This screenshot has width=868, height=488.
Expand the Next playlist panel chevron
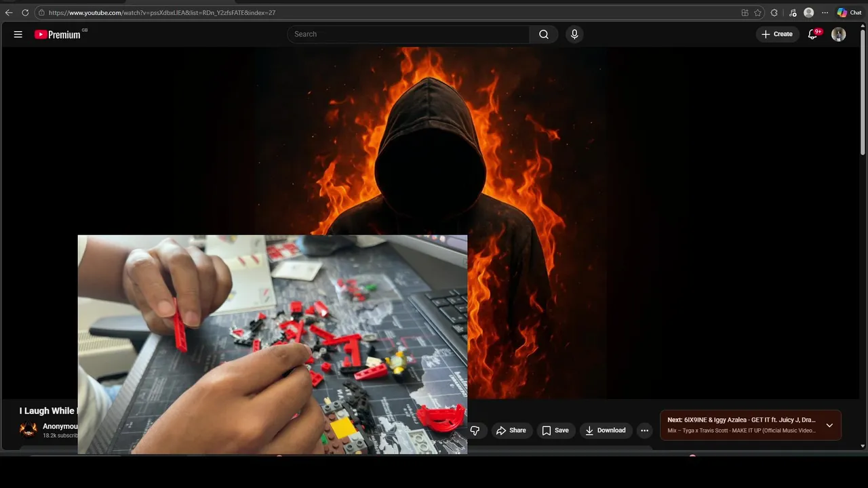pos(829,426)
